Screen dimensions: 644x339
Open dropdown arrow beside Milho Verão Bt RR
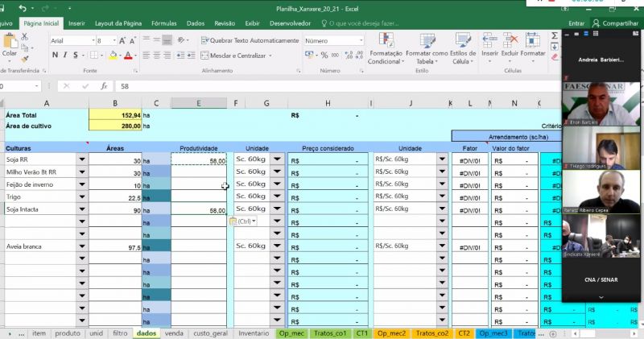pos(82,172)
